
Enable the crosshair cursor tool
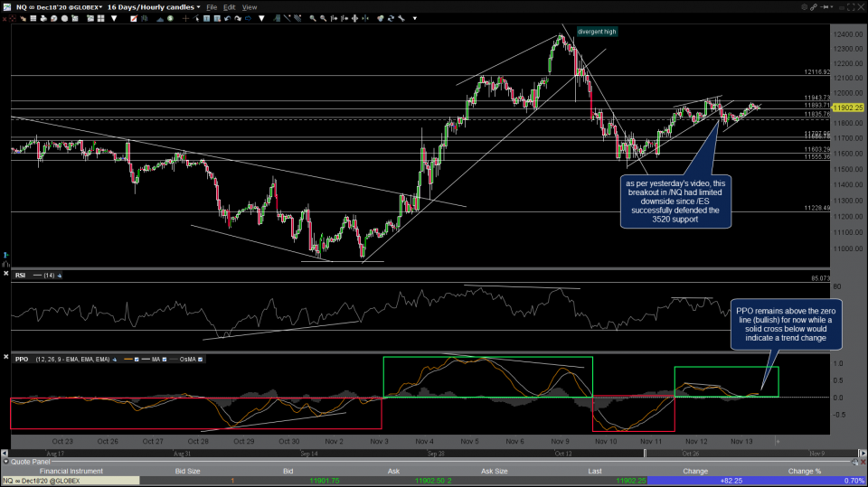(185, 18)
